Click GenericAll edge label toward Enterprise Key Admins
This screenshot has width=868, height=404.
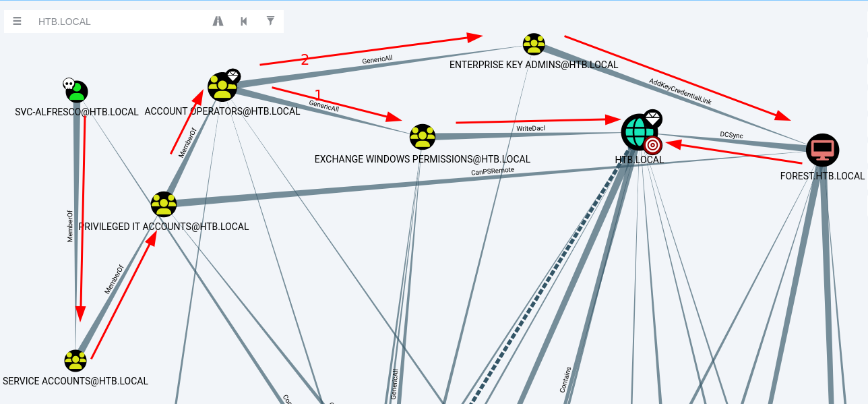click(377, 59)
